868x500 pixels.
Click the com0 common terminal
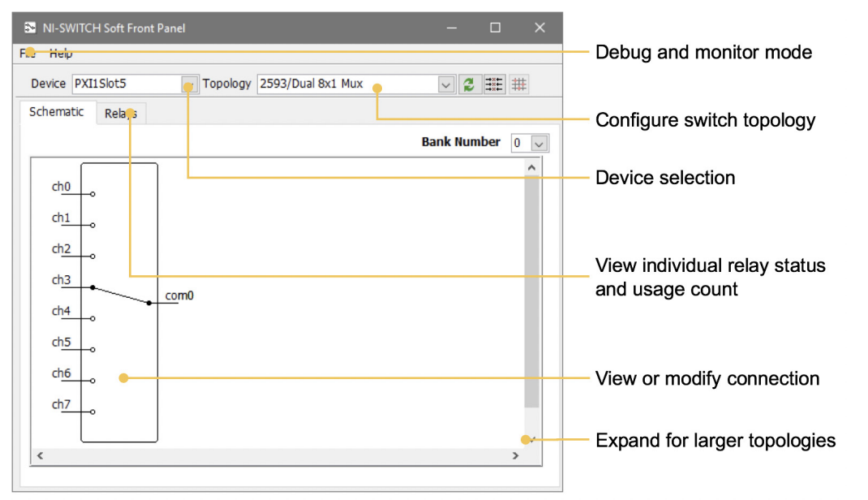149,303
